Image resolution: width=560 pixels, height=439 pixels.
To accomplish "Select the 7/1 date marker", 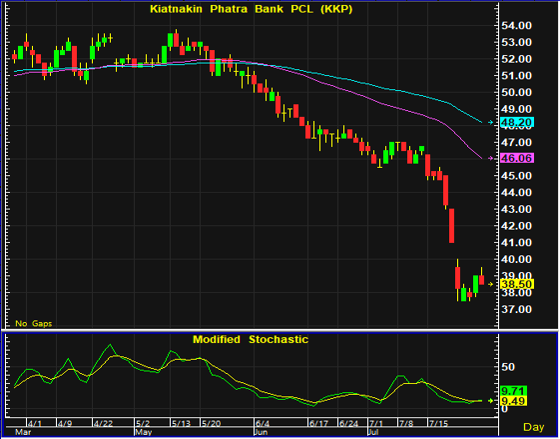I will tap(376, 424).
